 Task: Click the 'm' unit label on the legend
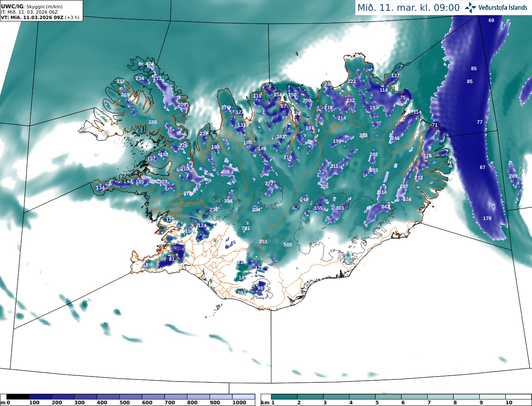[3, 403]
